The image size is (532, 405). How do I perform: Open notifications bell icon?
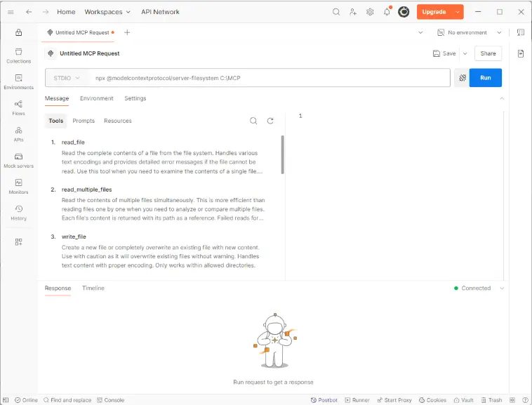tap(387, 12)
